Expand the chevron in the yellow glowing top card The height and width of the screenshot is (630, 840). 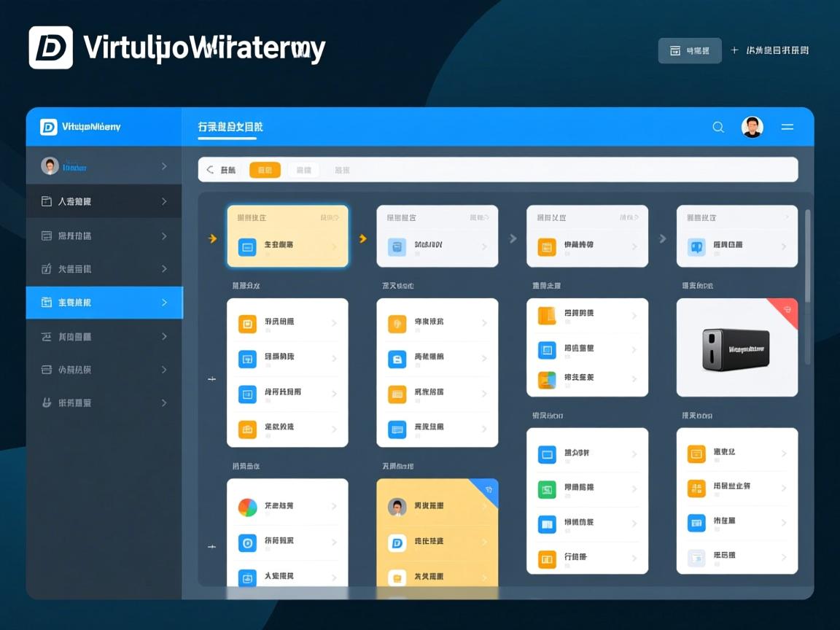pos(334,247)
